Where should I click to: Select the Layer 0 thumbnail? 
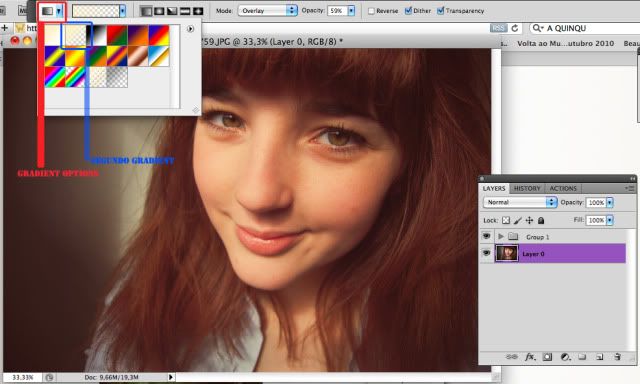pyautogui.click(x=507, y=253)
